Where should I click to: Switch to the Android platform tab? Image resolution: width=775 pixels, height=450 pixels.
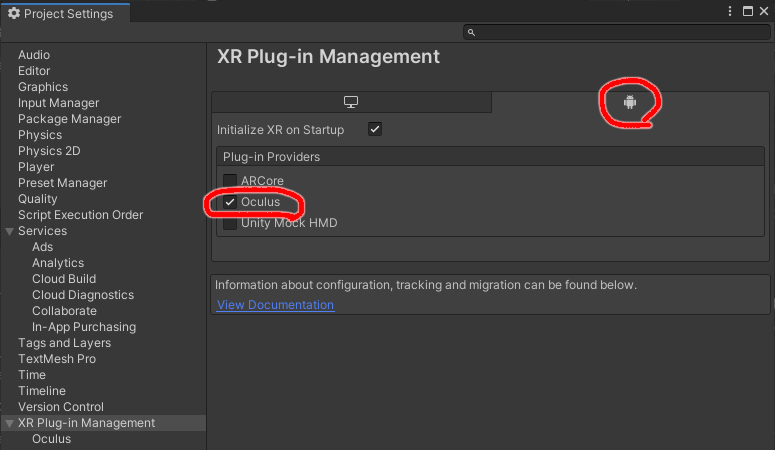point(629,102)
